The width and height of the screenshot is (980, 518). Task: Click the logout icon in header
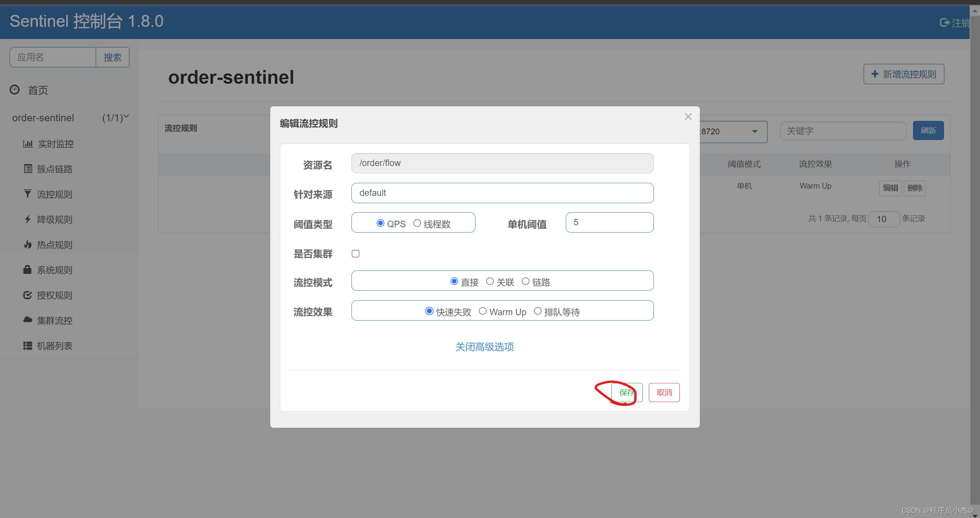[x=944, y=23]
